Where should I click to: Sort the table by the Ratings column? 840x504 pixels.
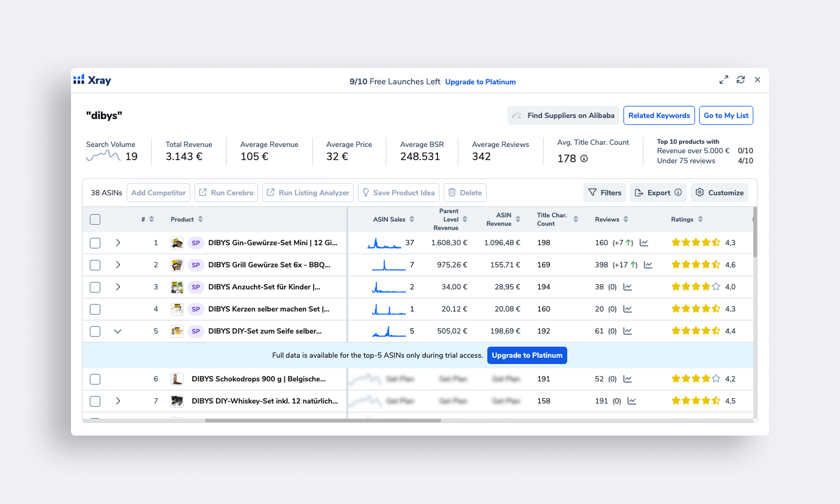(700, 219)
